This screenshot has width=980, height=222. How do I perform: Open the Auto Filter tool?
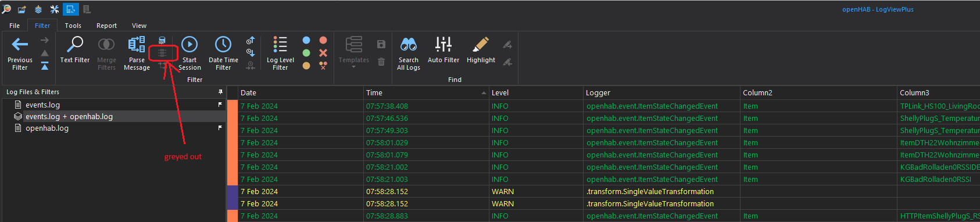click(x=443, y=50)
